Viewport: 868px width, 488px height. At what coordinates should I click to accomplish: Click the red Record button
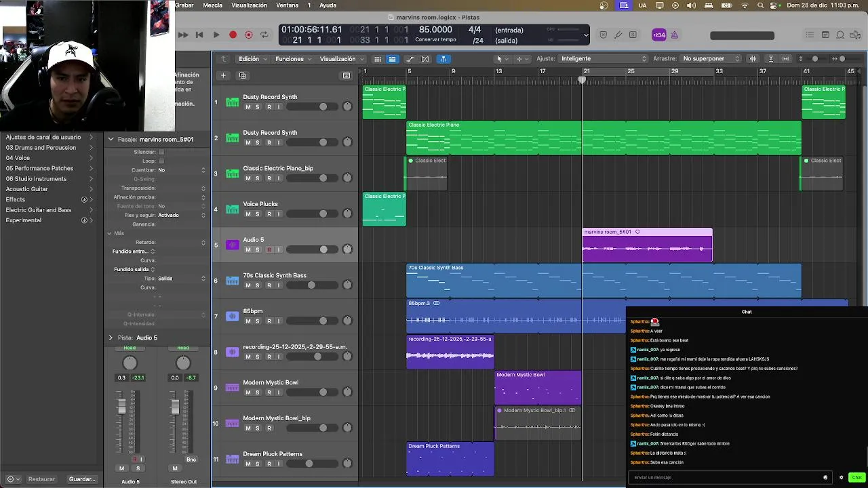[x=233, y=35]
